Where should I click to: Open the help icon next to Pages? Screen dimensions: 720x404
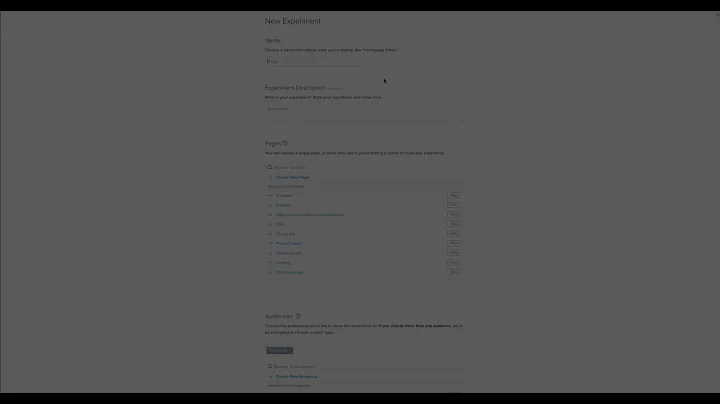pos(285,143)
